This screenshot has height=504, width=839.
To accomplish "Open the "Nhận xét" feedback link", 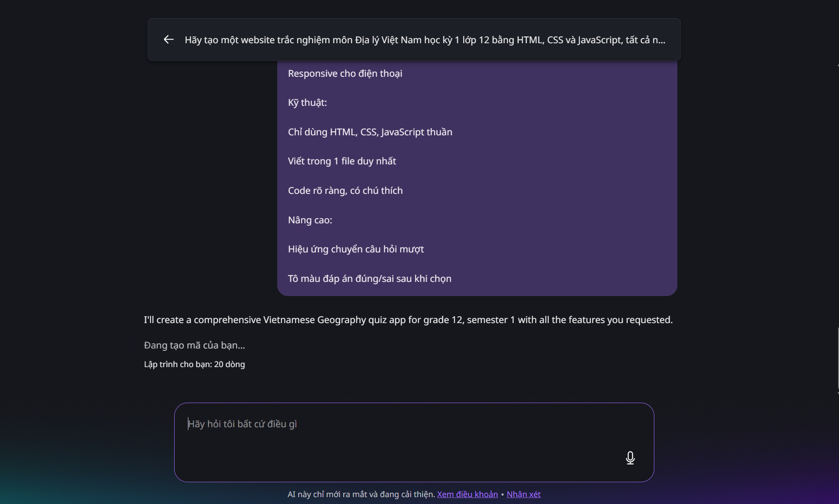I will pyautogui.click(x=523, y=494).
